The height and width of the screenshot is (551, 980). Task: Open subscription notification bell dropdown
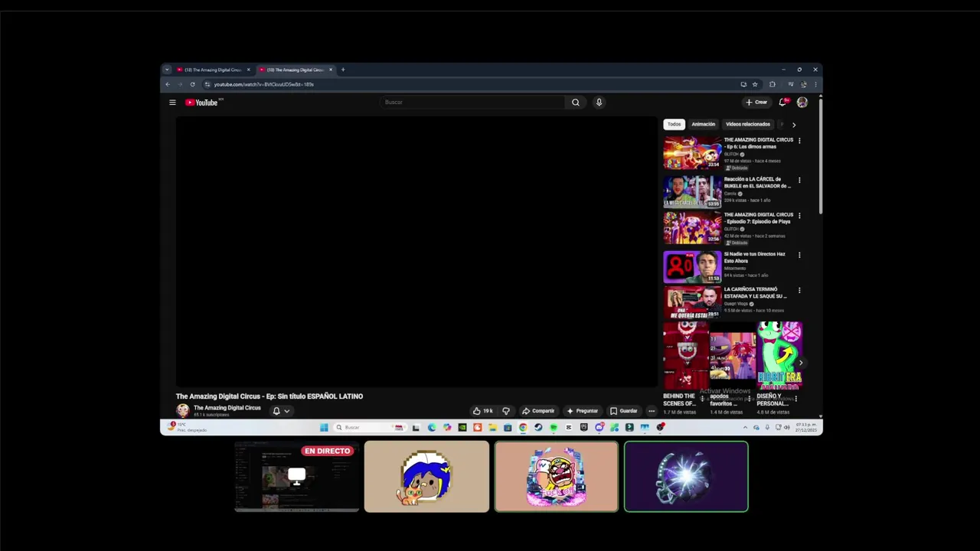(281, 411)
